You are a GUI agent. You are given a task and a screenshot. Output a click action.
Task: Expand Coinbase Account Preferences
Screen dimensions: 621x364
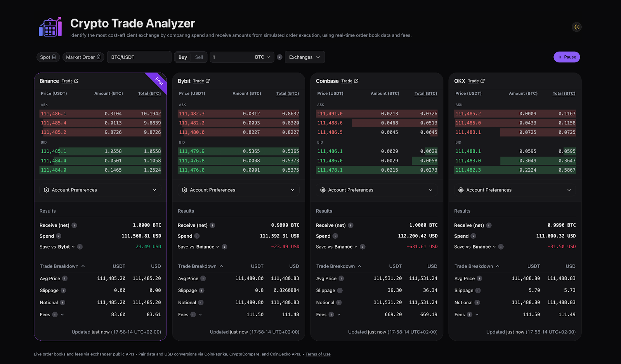(376, 190)
